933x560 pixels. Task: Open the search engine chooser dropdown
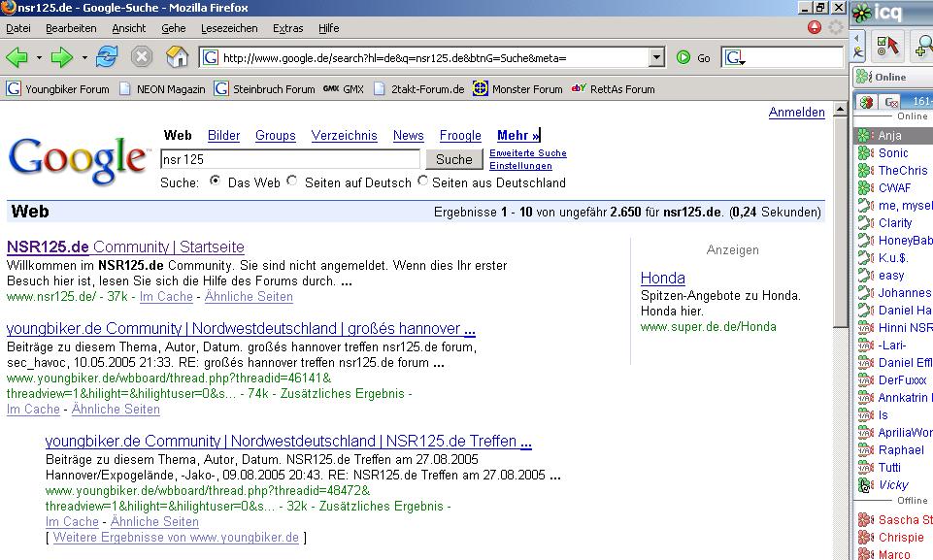click(x=734, y=57)
